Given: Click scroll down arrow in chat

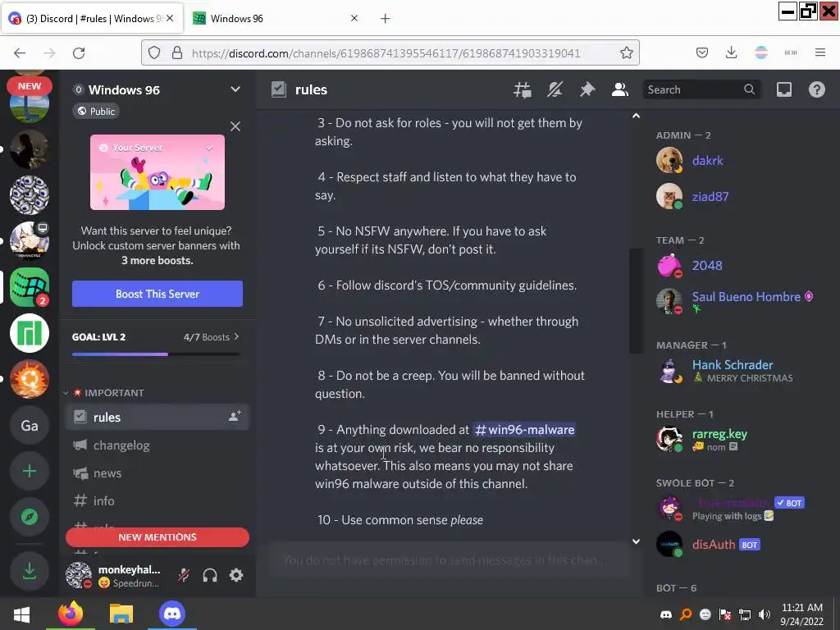Looking at the screenshot, I should [636, 541].
